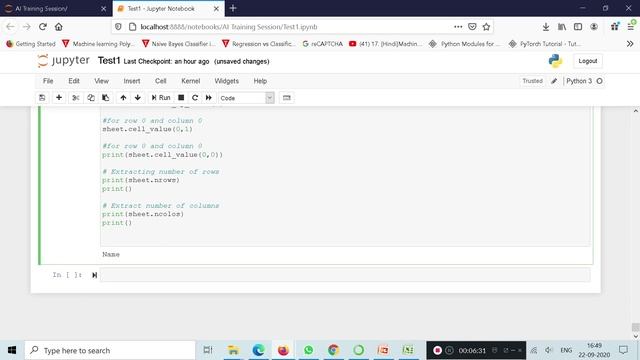This screenshot has height=360, width=640.
Task: Open Machine learning Poly bookmark
Action: [98, 44]
